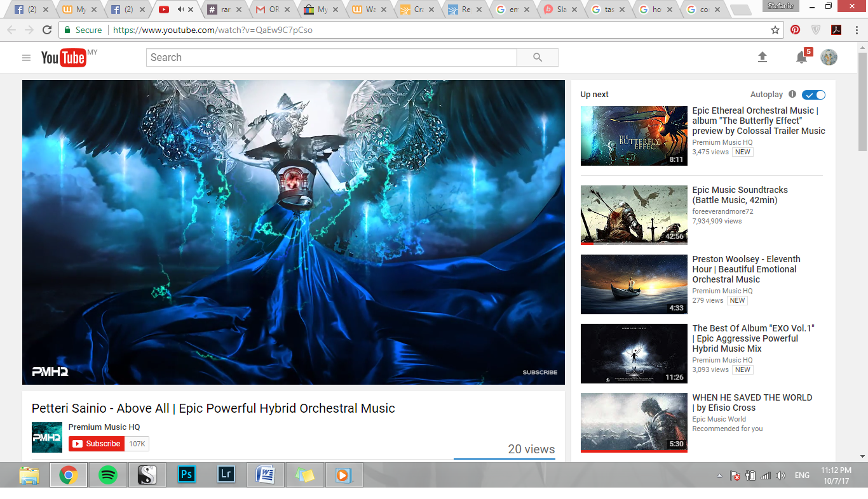Viewport: 868px width, 499px height.
Task: Open Microsoft Word from the taskbar
Action: coord(266,475)
